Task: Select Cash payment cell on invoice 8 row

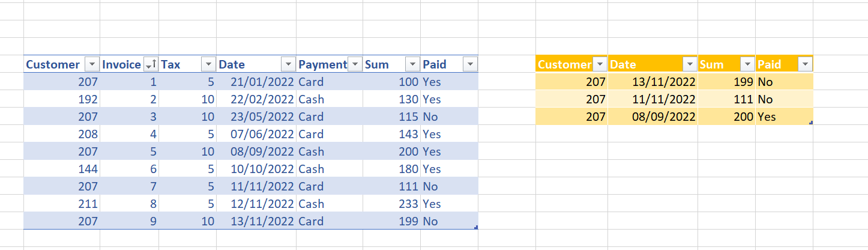Action: tap(330, 204)
